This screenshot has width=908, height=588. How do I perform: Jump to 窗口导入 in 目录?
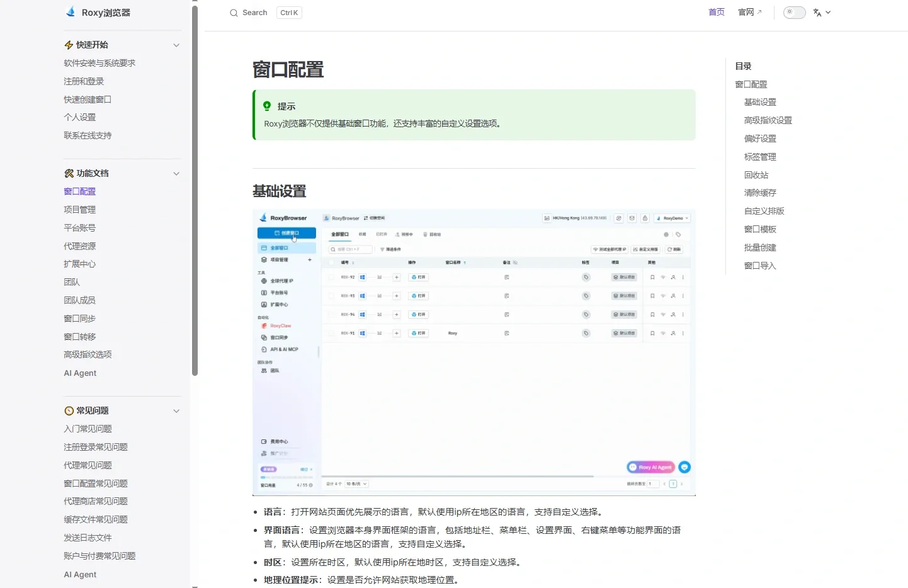760,266
